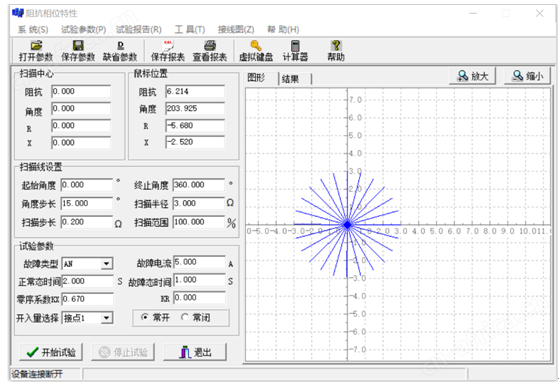Image resolution: width=559 pixels, height=386 pixels.
Task: Open 帮助 help from toolbar
Action: coord(336,51)
